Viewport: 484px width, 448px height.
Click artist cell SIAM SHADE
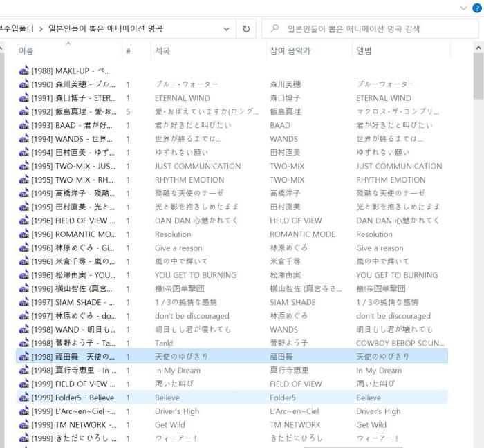[x=292, y=302]
